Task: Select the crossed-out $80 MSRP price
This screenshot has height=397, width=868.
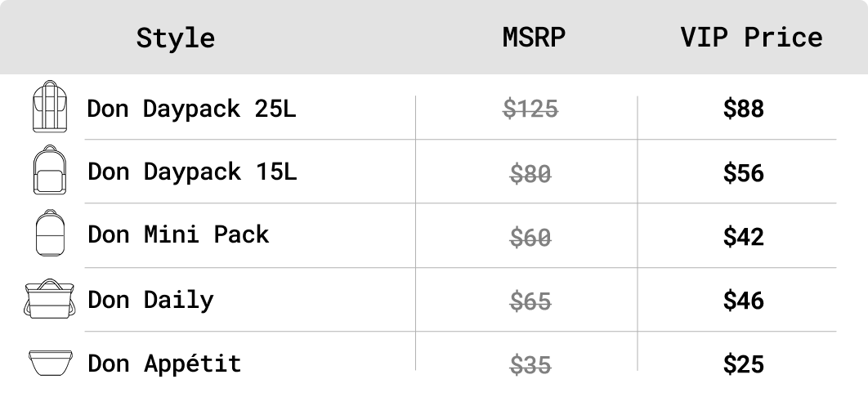Action: tap(530, 174)
